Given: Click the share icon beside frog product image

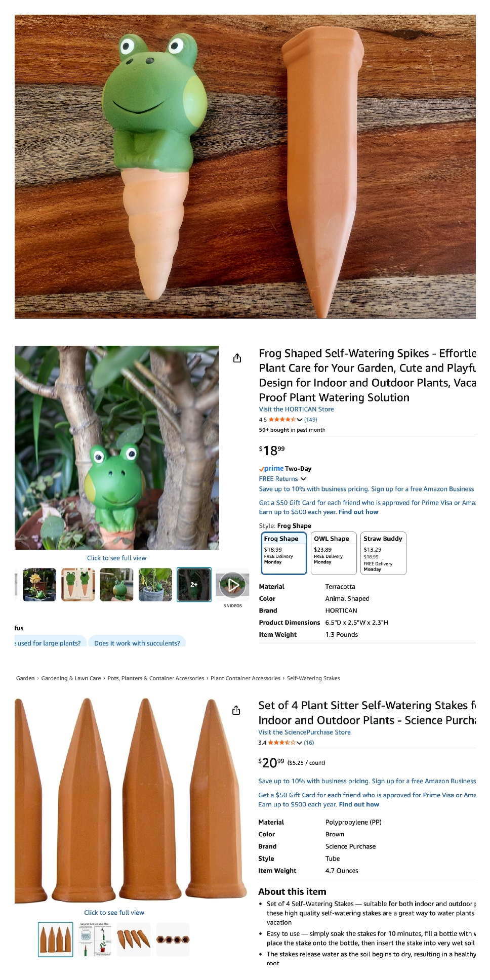Looking at the screenshot, I should tap(237, 358).
